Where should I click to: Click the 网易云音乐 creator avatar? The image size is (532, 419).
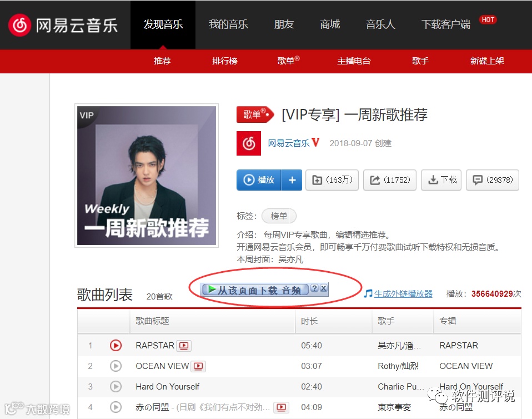[x=249, y=143]
